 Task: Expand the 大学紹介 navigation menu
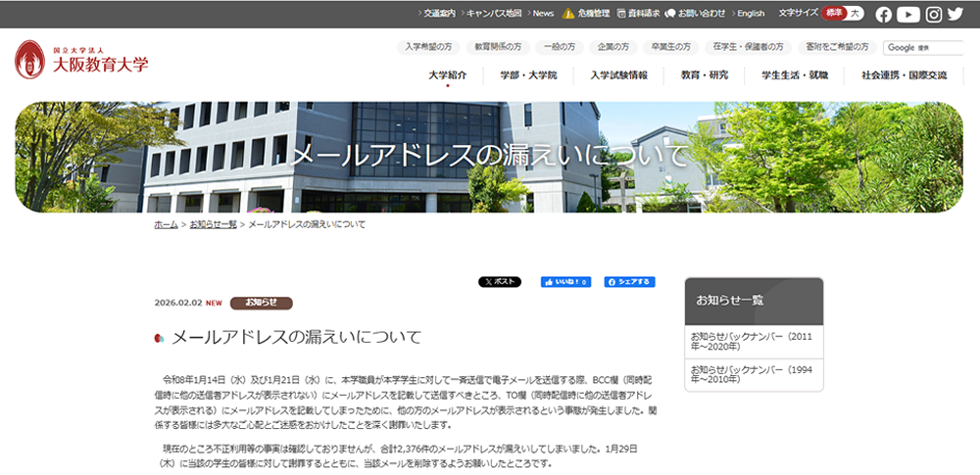coord(448,75)
